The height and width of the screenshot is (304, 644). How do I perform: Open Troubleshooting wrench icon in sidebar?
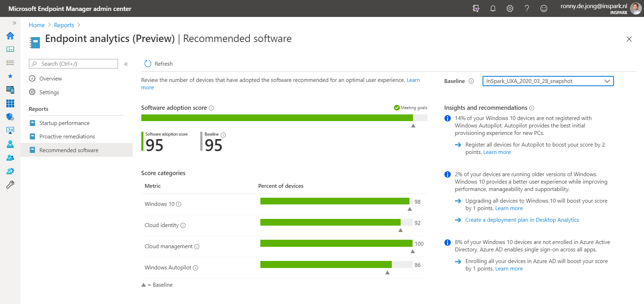tap(10, 185)
